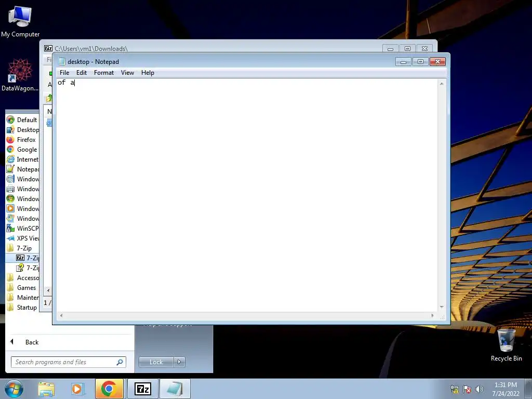This screenshot has height=399, width=532.
Task: Open My Computer desktop icon
Action: (20, 22)
